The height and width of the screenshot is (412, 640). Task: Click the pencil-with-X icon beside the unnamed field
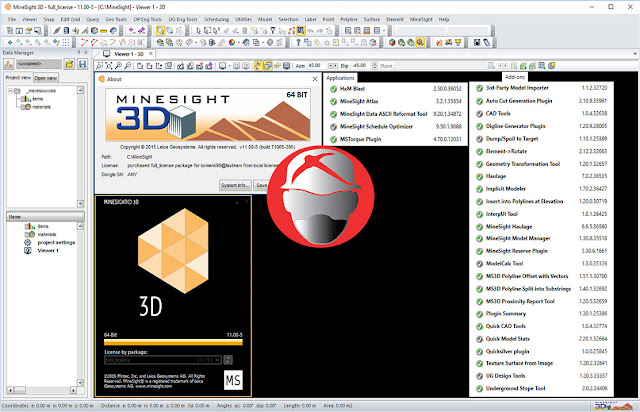pos(9,64)
